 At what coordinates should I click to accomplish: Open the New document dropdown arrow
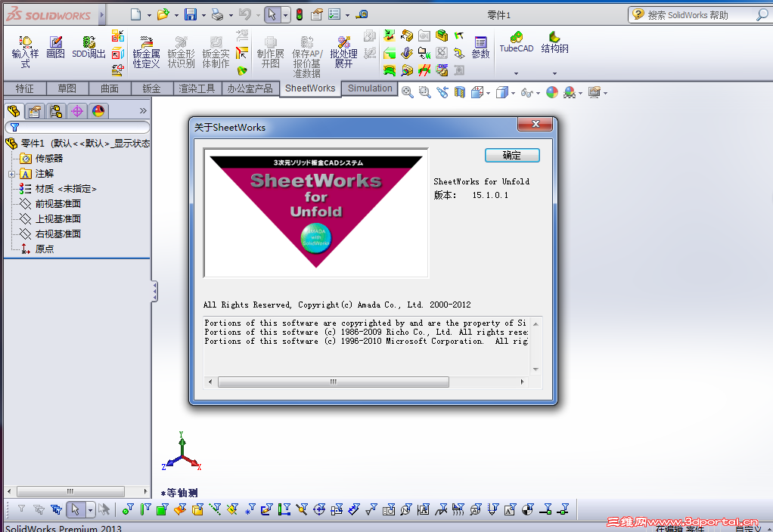149,15
